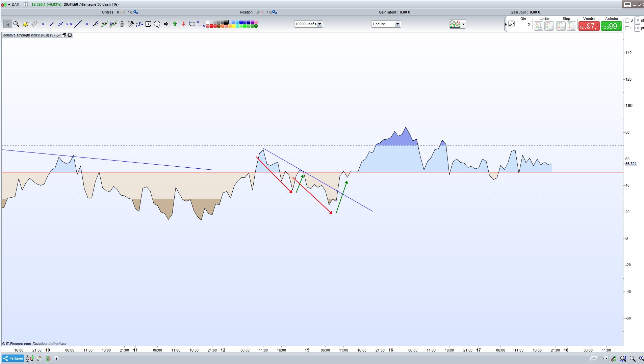Detach the RSI panel with window icon
Viewport: 644px width, 364px height.
click(64, 35)
